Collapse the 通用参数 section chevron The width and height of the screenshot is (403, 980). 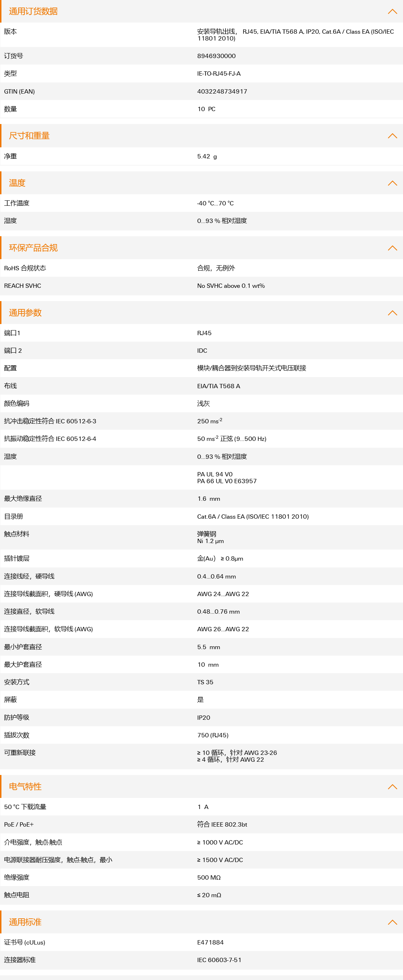(x=392, y=313)
